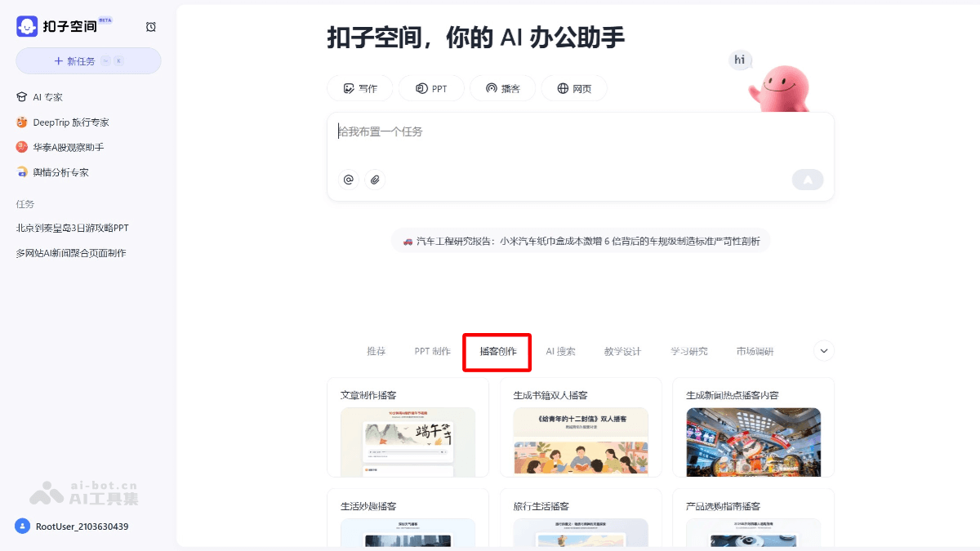Click the @ mention icon in task box
Screen dimensions: 980x551
click(x=348, y=180)
